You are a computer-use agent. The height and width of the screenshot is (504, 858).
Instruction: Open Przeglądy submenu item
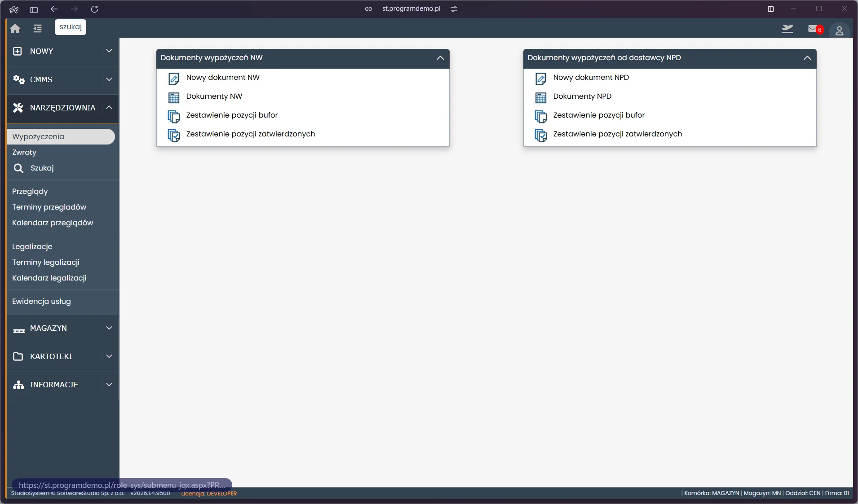coord(30,192)
